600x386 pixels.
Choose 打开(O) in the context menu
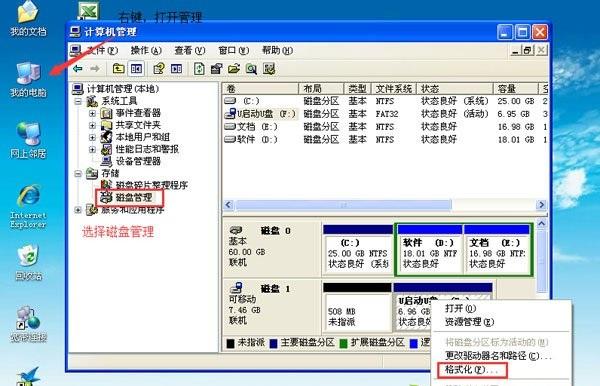pos(461,308)
